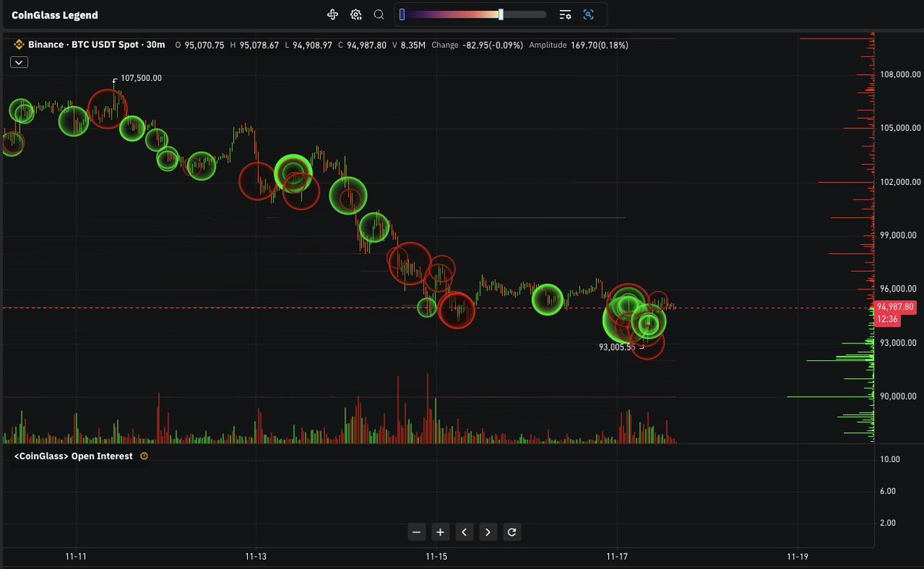The width and height of the screenshot is (924, 569).
Task: Click the L 94,908.97 low value
Action: tap(308, 45)
